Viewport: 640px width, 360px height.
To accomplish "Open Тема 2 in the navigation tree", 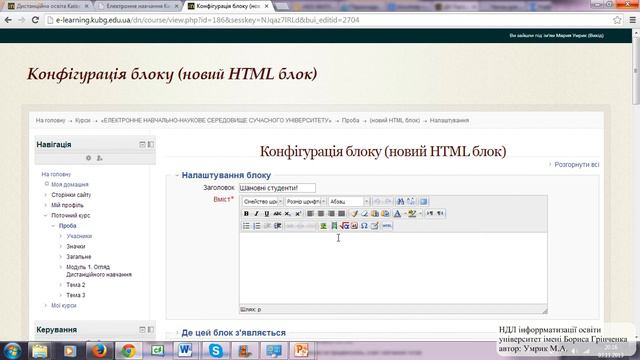I will coord(76,285).
